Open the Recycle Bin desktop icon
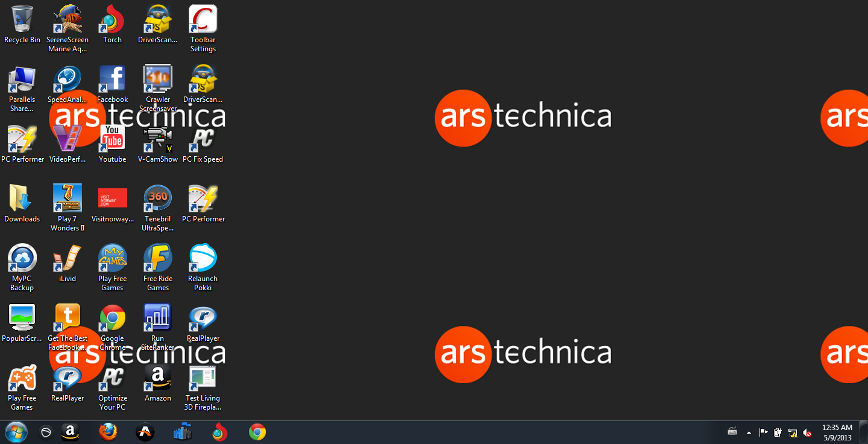 click(22, 25)
